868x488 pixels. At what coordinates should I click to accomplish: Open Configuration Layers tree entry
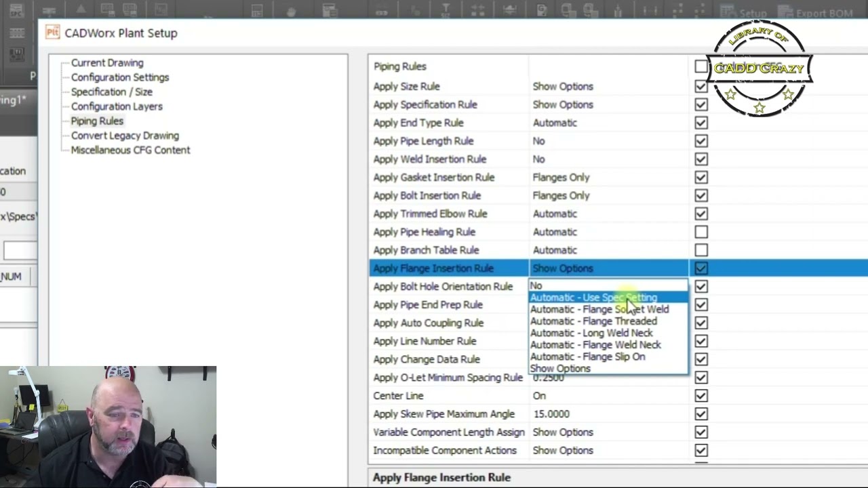[117, 106]
